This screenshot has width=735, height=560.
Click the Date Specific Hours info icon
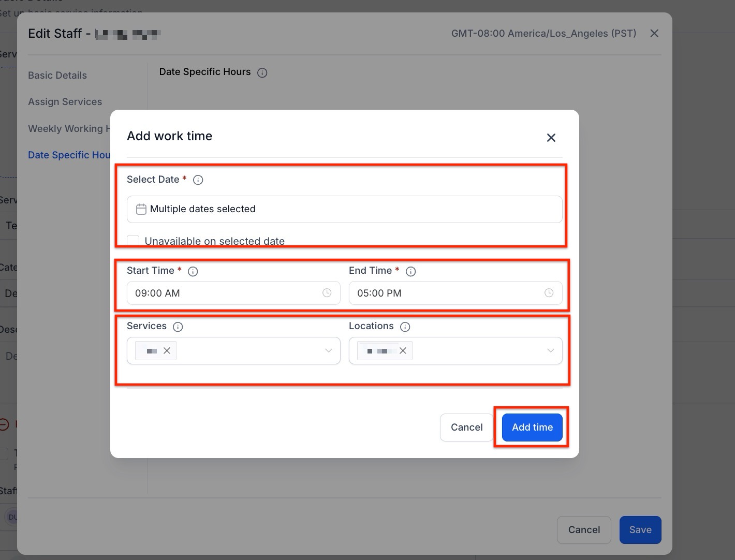262,72
